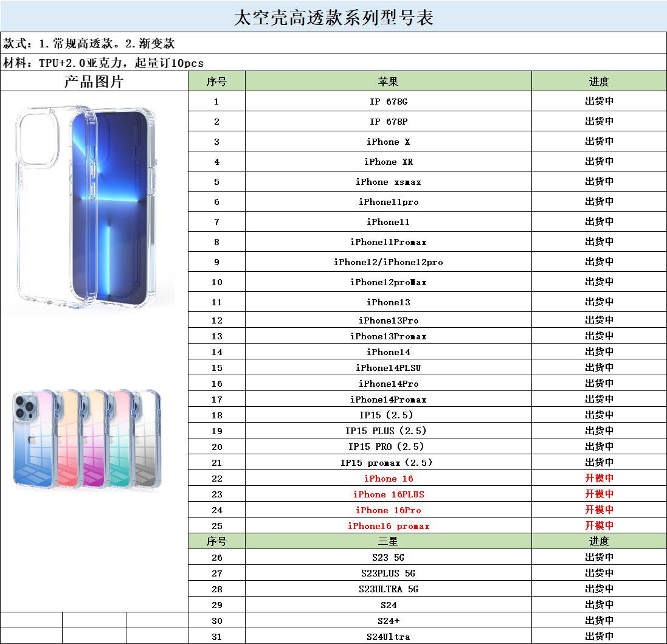667x644 pixels.
Task: Select the cell S24Ultra
Action: (389, 636)
